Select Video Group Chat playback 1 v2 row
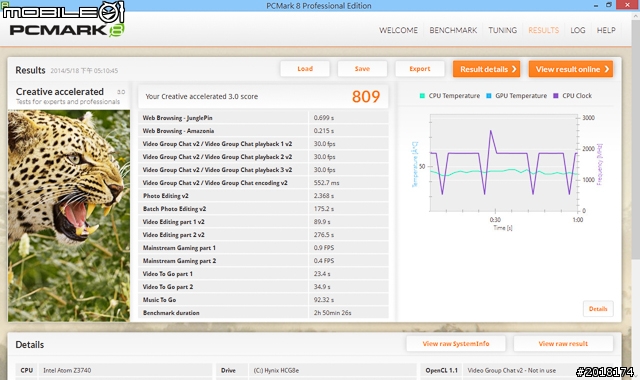Screen dimensions: 640x380 tap(263, 144)
